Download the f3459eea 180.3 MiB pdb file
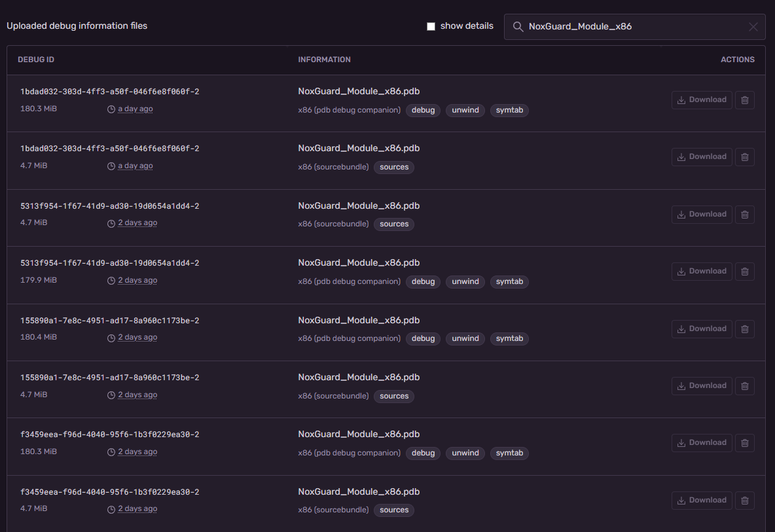The width and height of the screenshot is (775, 532). click(x=701, y=442)
